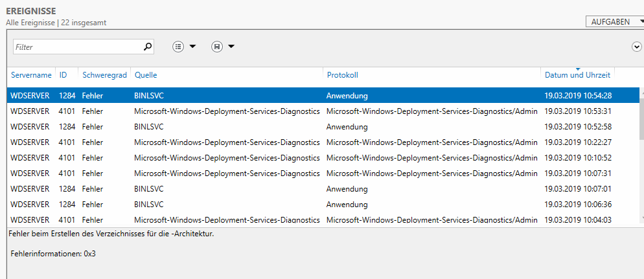Image resolution: width=644 pixels, height=279 pixels.
Task: Click the event list vertical scrollbar
Action: pos(641,156)
